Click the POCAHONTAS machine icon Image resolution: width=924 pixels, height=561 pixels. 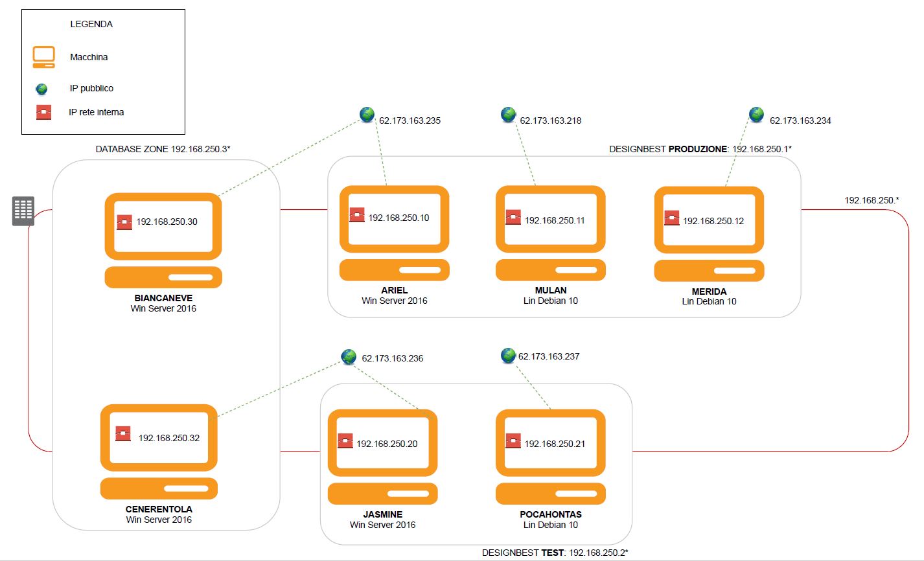point(550,457)
